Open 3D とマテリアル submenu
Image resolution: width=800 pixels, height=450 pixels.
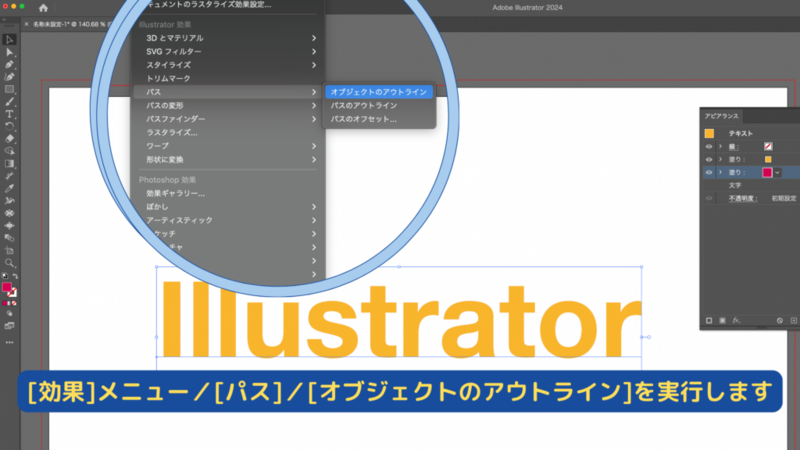pyautogui.click(x=228, y=38)
